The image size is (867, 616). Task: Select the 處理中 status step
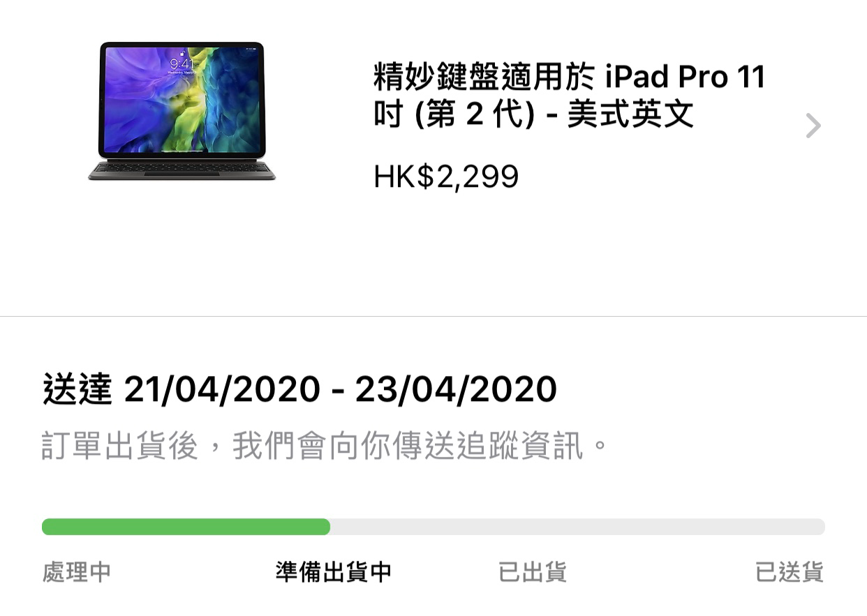77,572
